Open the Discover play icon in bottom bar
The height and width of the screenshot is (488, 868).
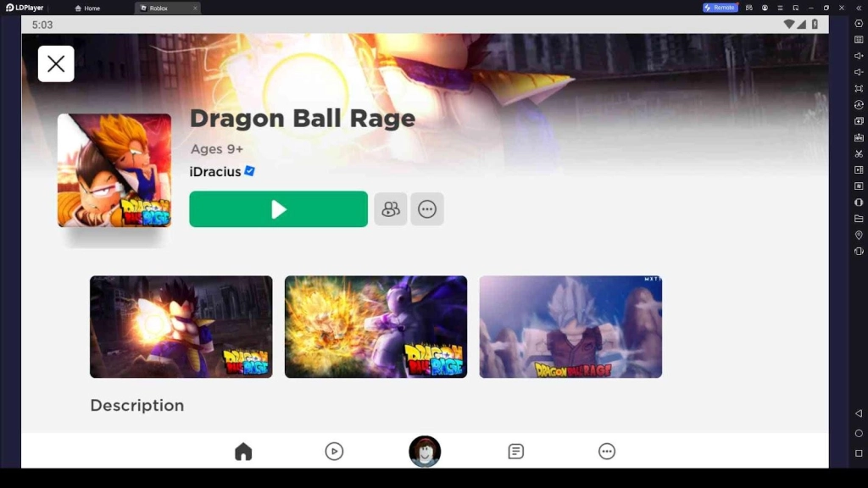pos(334,452)
